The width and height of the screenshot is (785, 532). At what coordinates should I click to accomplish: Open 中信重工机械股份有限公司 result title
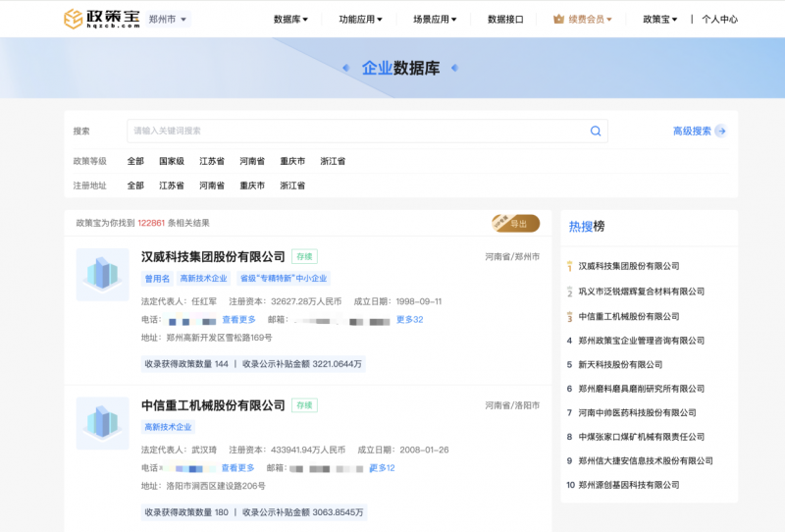point(213,405)
